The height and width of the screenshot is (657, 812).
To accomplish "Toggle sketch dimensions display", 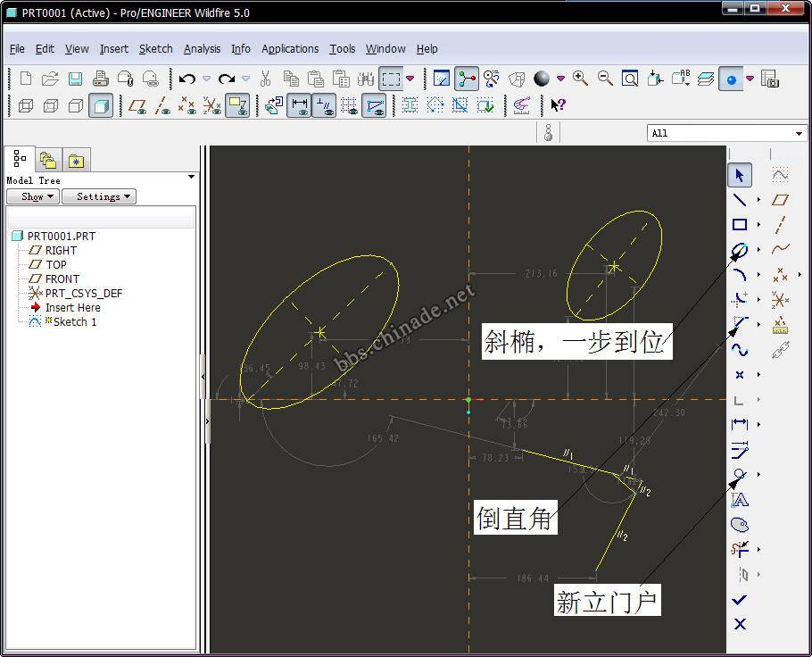I will click(299, 105).
